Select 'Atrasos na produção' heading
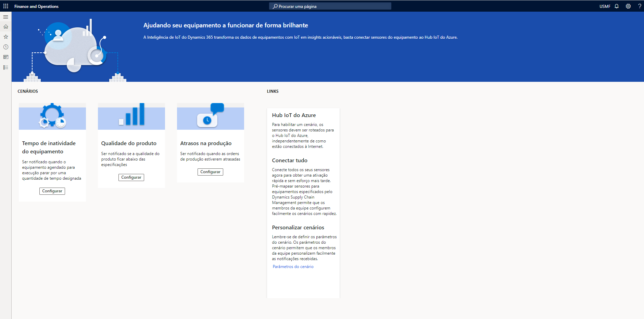644x319 pixels. click(206, 143)
